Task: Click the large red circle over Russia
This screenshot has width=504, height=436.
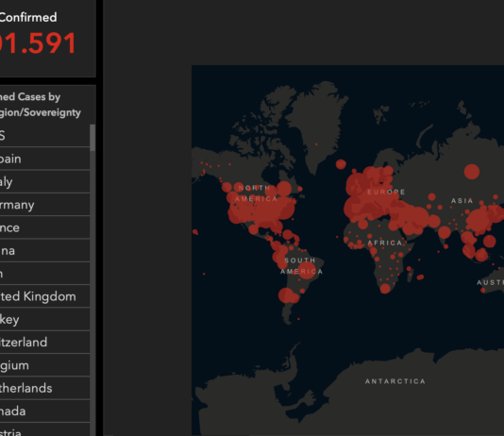Action: [472, 172]
